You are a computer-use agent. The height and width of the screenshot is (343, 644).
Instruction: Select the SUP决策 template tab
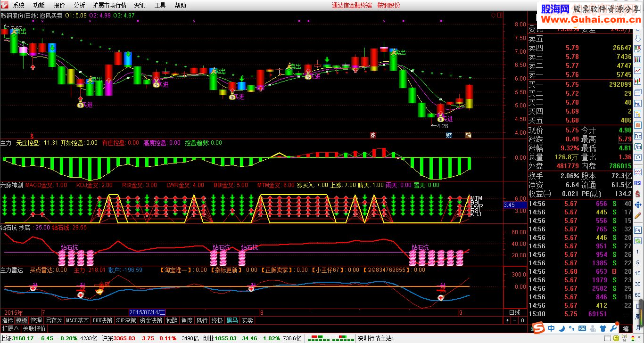tap(126, 320)
